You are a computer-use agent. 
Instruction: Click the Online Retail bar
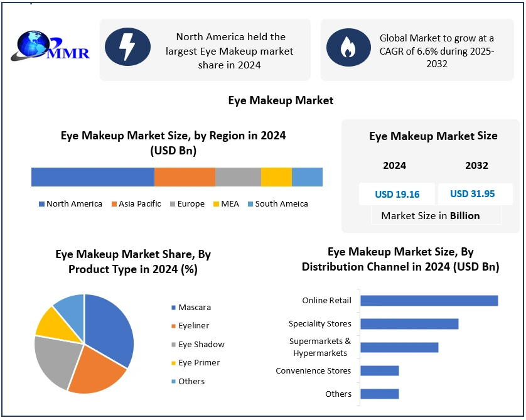pyautogui.click(x=429, y=301)
